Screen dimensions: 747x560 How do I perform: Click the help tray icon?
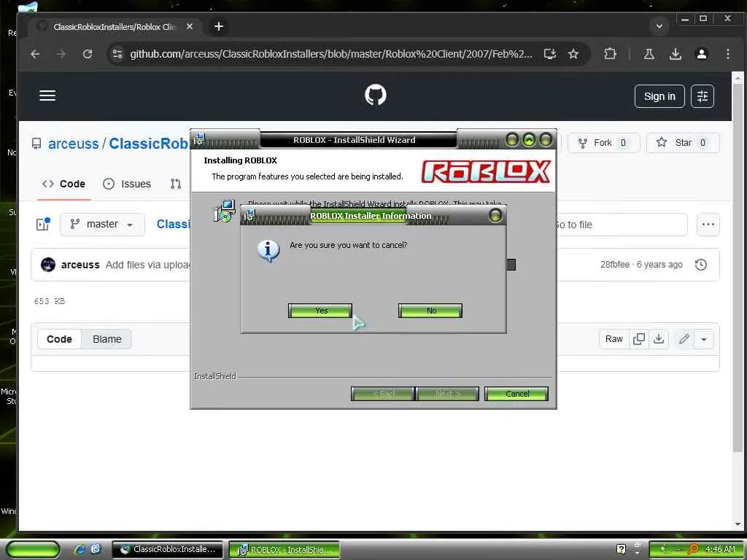[x=621, y=549]
